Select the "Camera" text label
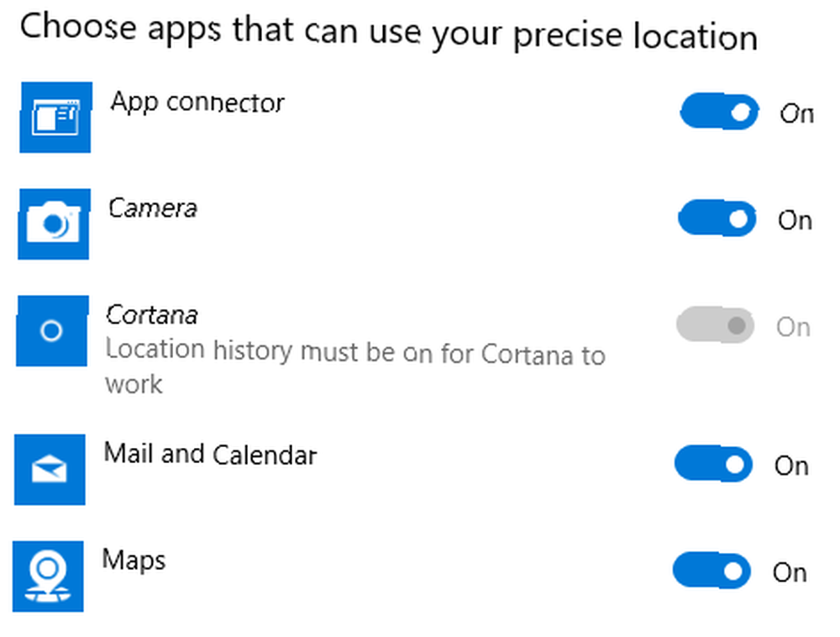The height and width of the screenshot is (637, 840). pyautogui.click(x=153, y=208)
